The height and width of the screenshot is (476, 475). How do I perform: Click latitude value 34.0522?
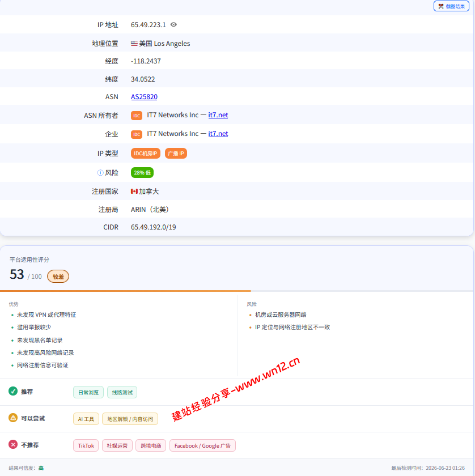click(143, 79)
